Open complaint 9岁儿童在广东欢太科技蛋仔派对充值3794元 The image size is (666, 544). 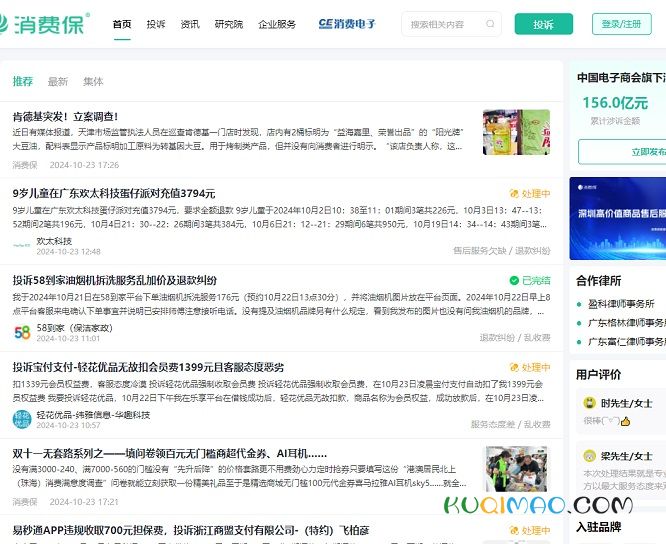click(114, 194)
